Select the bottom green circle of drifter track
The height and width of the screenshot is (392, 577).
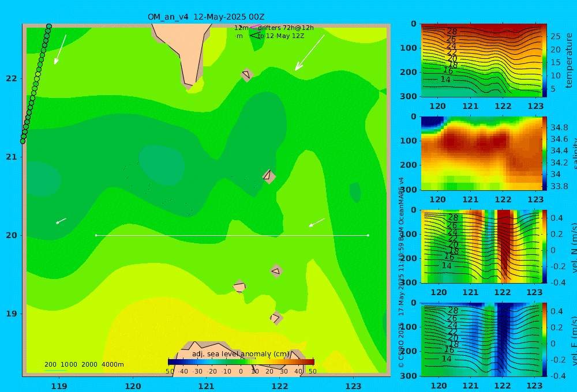[23, 141]
